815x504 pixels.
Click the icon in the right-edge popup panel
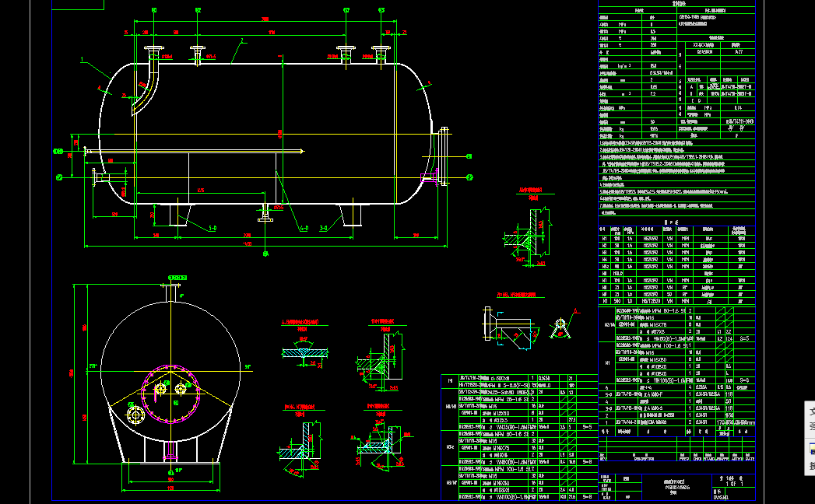[x=811, y=448]
